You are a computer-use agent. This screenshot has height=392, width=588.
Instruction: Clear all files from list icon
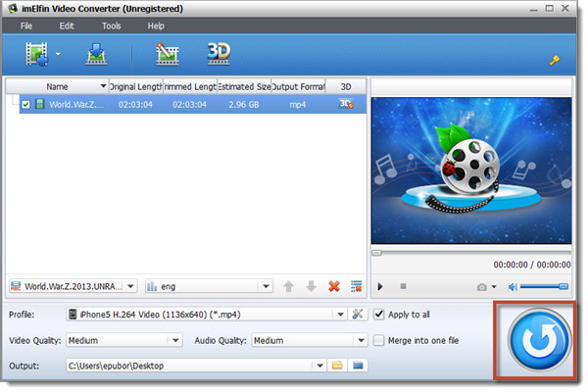point(357,286)
